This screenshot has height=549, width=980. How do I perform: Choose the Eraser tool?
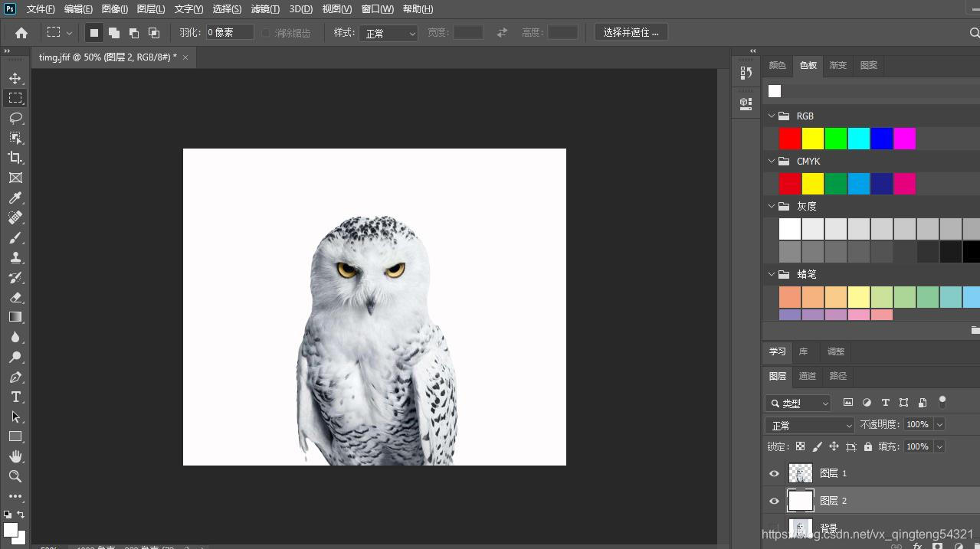pyautogui.click(x=15, y=297)
